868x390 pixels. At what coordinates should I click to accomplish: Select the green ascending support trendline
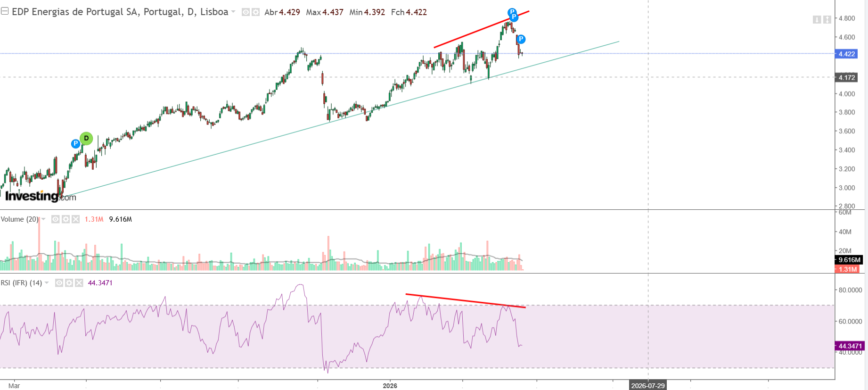point(339,120)
